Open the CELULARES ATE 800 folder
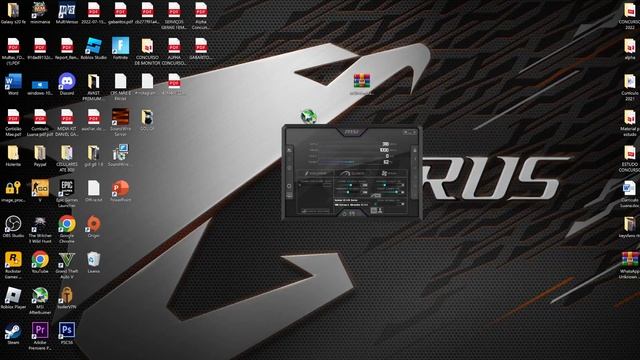This screenshot has width=640, height=360. [x=67, y=158]
